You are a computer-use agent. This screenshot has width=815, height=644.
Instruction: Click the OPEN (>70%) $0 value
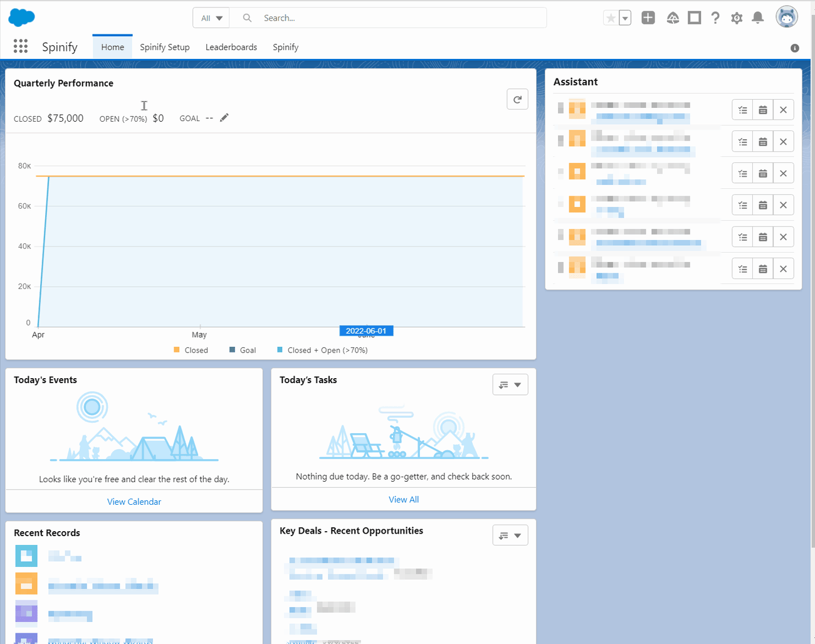(x=158, y=118)
